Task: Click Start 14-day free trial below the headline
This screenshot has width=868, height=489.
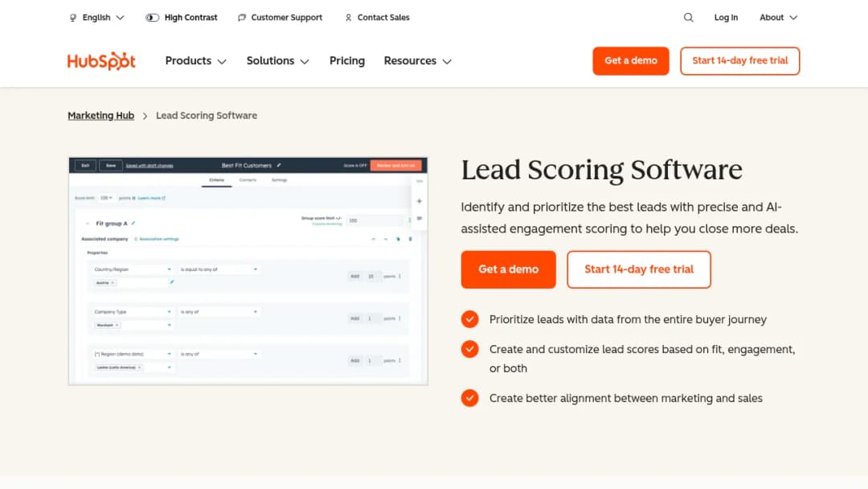Action: (x=639, y=269)
